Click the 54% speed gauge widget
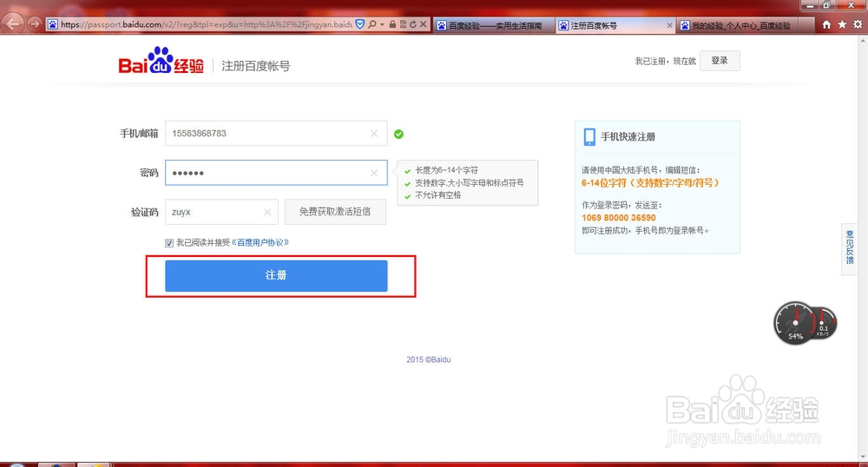 pyautogui.click(x=795, y=323)
